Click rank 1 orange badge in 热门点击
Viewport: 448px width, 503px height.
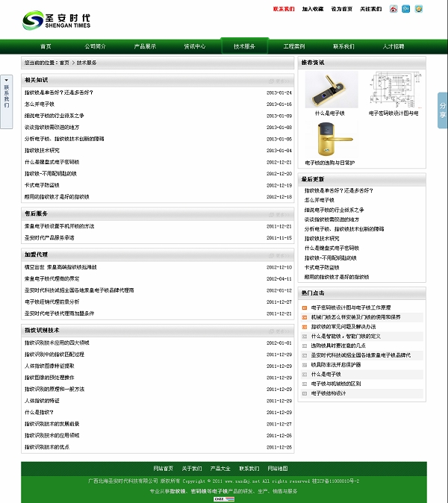click(304, 307)
